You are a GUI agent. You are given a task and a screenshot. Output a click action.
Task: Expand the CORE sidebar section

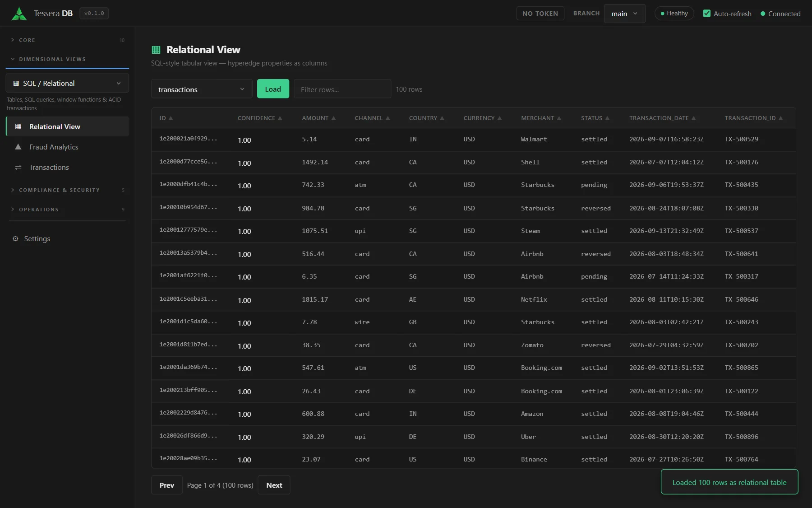(x=68, y=40)
